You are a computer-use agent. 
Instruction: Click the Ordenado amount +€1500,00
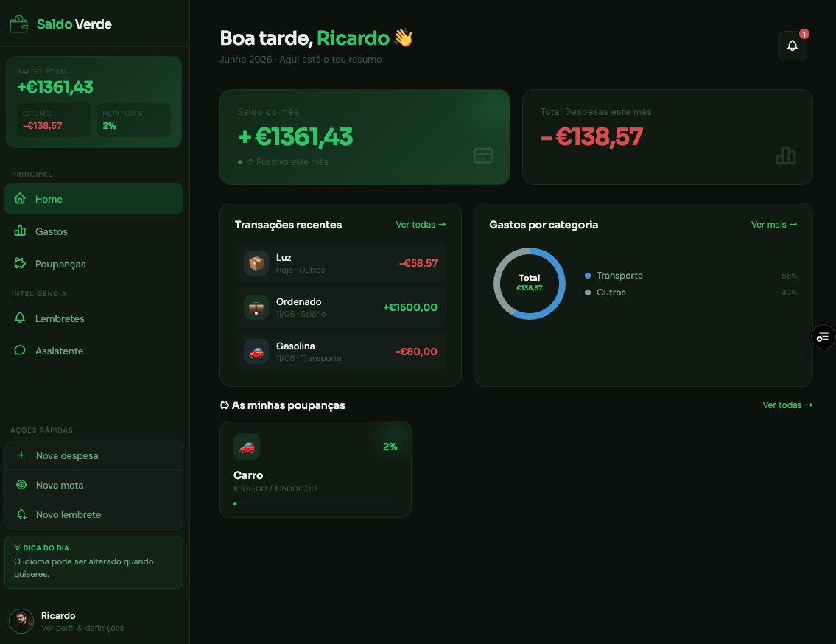coord(410,307)
